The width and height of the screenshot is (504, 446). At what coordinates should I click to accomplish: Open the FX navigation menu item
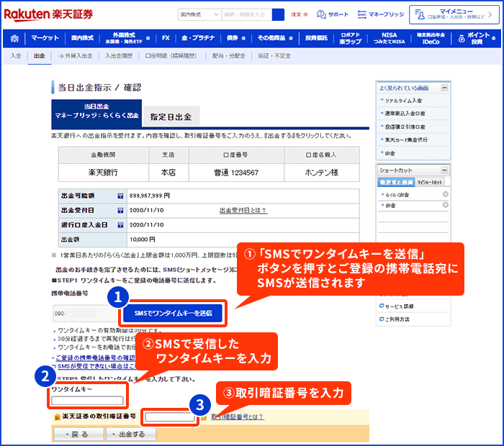[166, 38]
